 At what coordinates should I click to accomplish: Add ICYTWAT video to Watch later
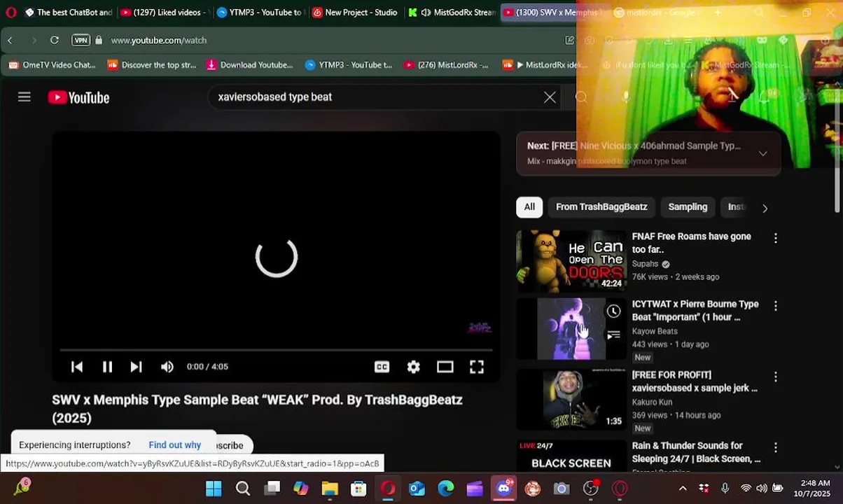pyautogui.click(x=613, y=311)
